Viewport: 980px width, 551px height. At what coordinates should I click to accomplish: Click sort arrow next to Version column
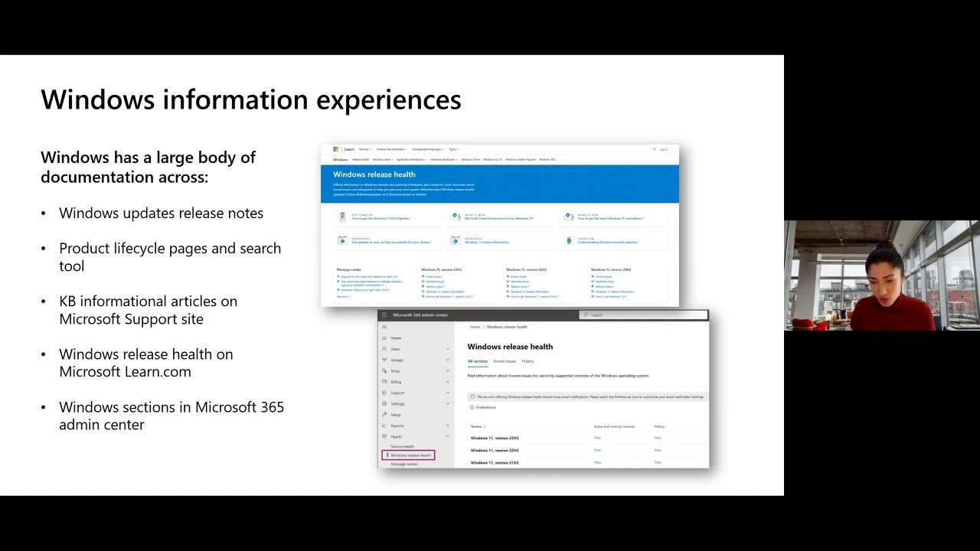click(485, 426)
